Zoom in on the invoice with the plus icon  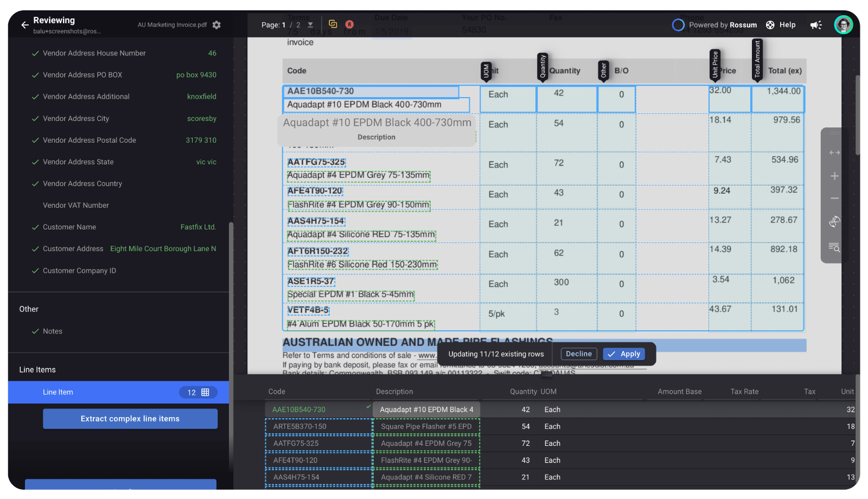tap(834, 176)
